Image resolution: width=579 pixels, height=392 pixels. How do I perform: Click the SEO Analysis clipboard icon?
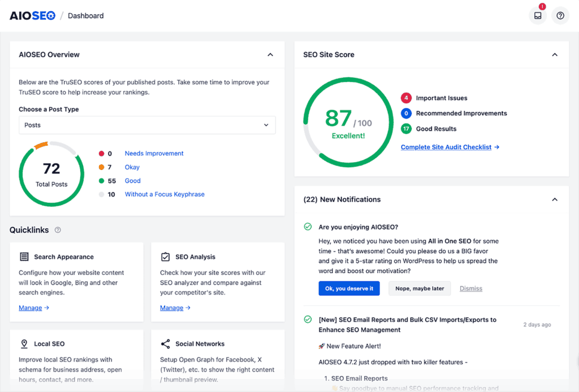[166, 257]
